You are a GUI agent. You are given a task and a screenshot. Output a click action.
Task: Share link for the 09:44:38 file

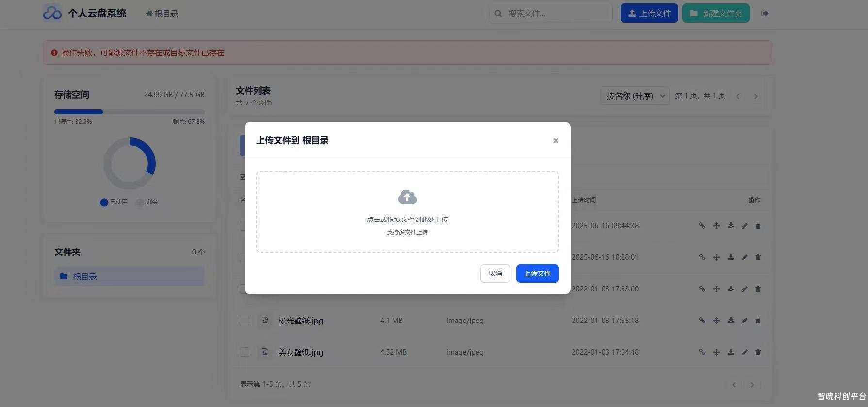click(x=702, y=226)
